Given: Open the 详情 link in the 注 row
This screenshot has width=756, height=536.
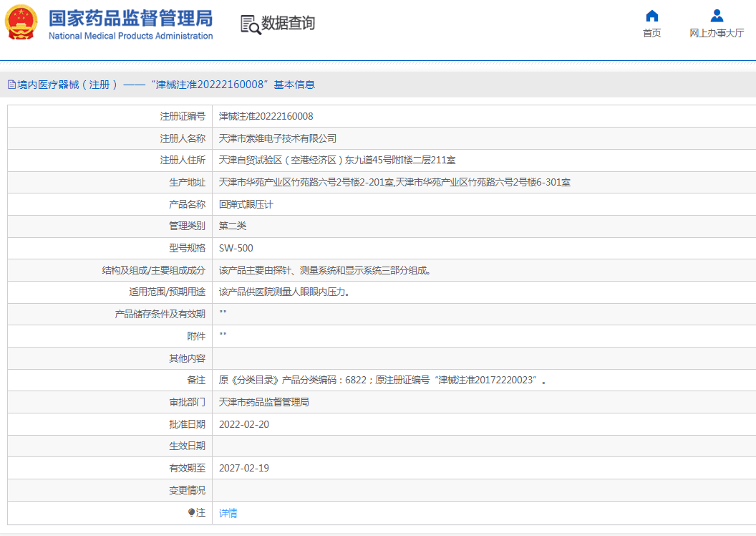Looking at the screenshot, I should [228, 513].
